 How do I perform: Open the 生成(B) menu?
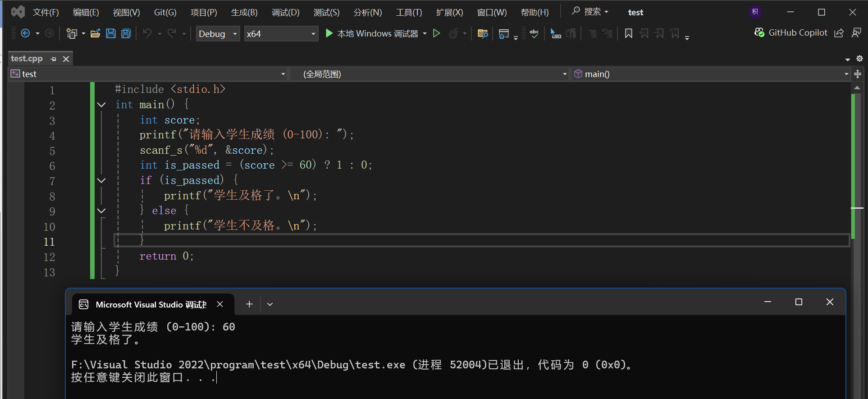pyautogui.click(x=244, y=12)
